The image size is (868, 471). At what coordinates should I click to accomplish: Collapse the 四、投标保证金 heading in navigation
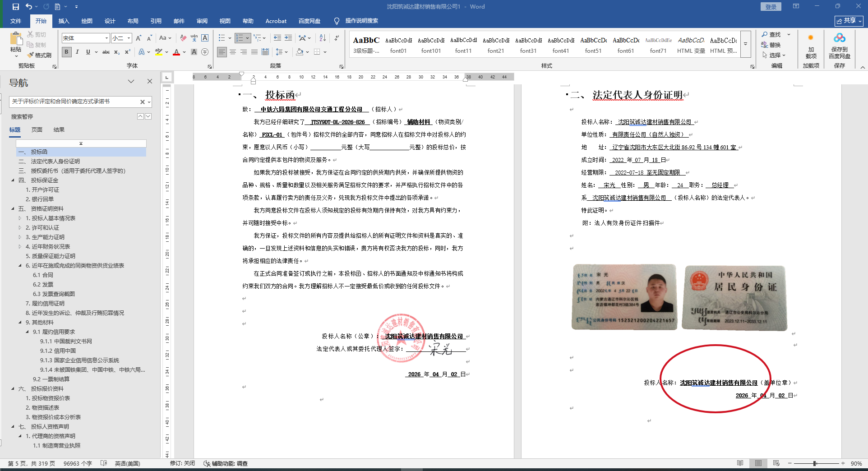pyautogui.click(x=13, y=180)
